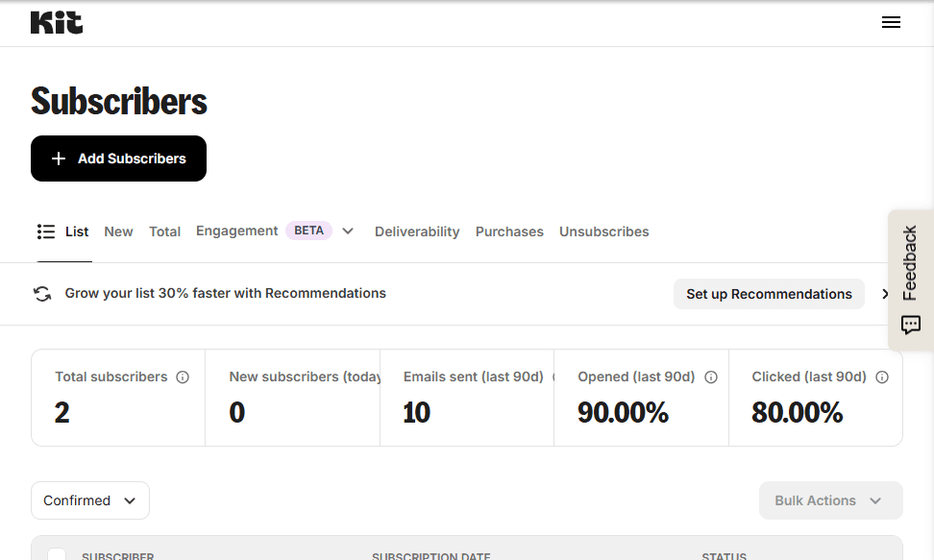The image size is (934, 560).
Task: Open the Purchases tab
Action: [x=509, y=231]
